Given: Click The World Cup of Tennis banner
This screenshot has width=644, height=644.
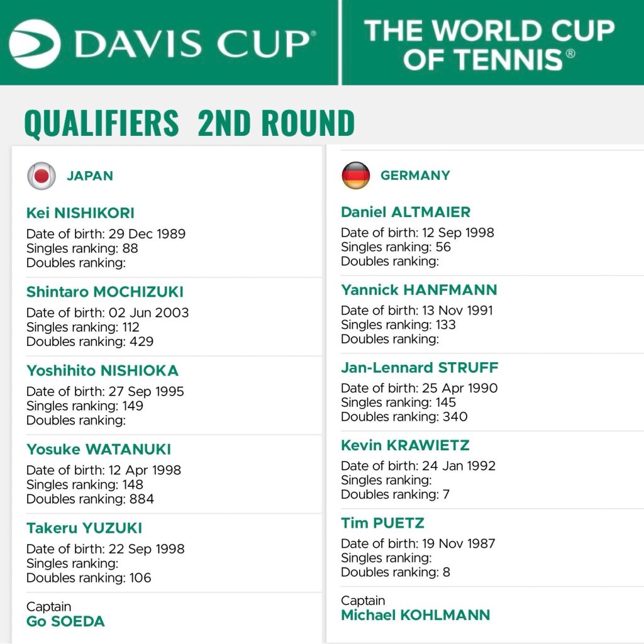Looking at the screenshot, I should tap(489, 44).
